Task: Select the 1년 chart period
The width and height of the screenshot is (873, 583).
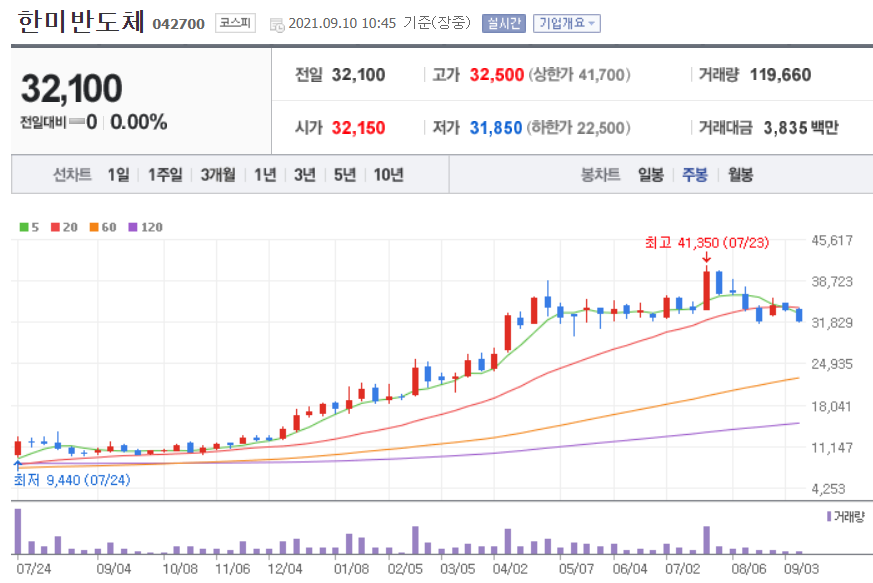Action: 266,173
